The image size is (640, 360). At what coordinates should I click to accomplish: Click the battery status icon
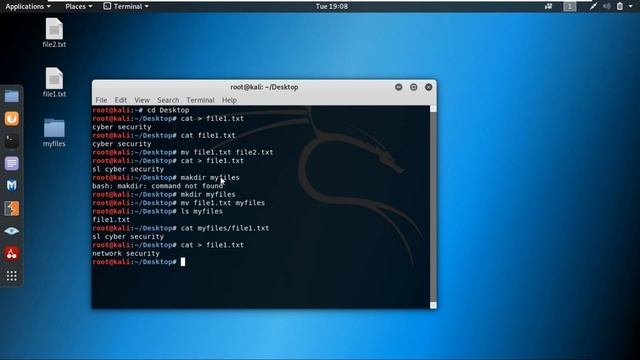pos(620,6)
